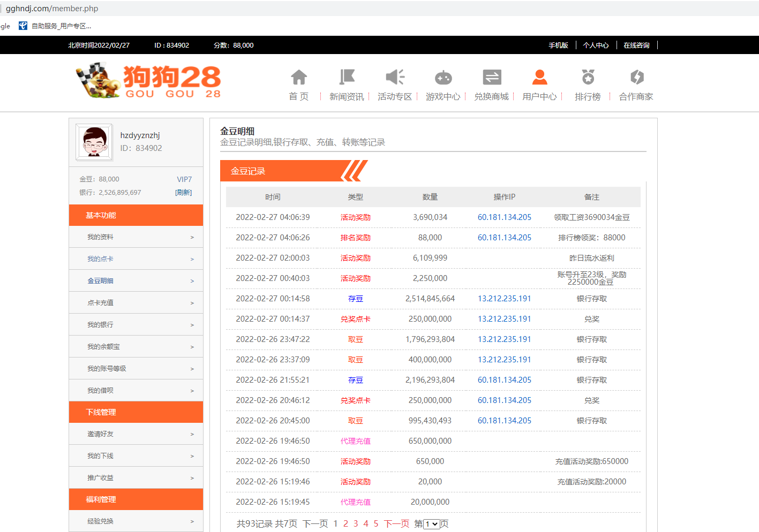759x532 pixels.
Task: Expand 我的银行 sidebar entry
Action: 136,325
